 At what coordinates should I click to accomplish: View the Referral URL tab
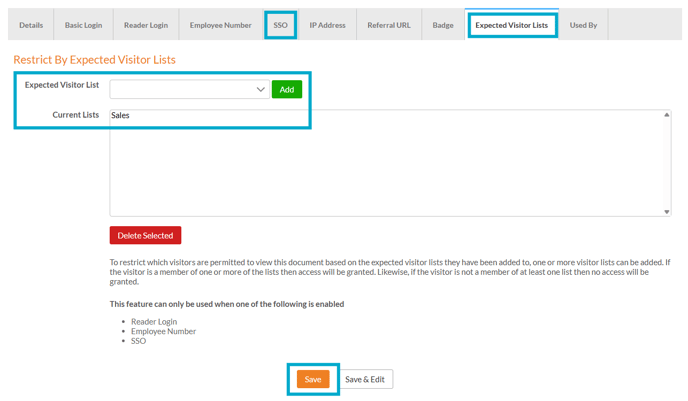(x=389, y=25)
